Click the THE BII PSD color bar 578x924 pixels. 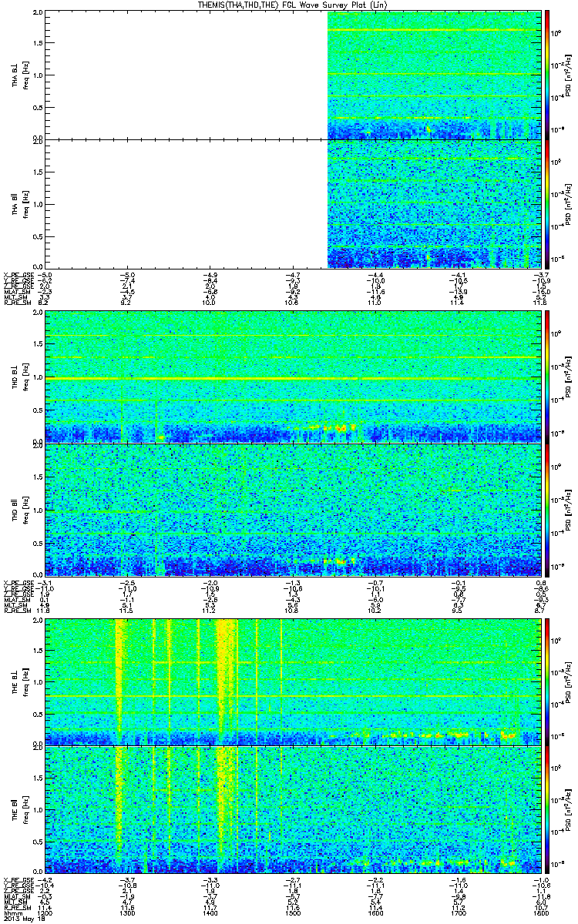tap(547, 810)
